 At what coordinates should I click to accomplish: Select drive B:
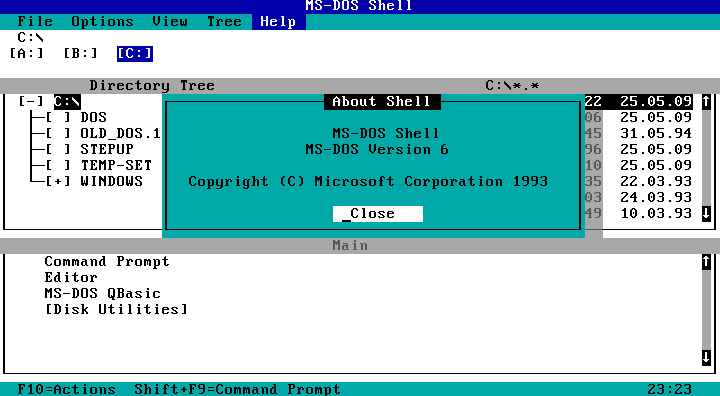[x=80, y=53]
